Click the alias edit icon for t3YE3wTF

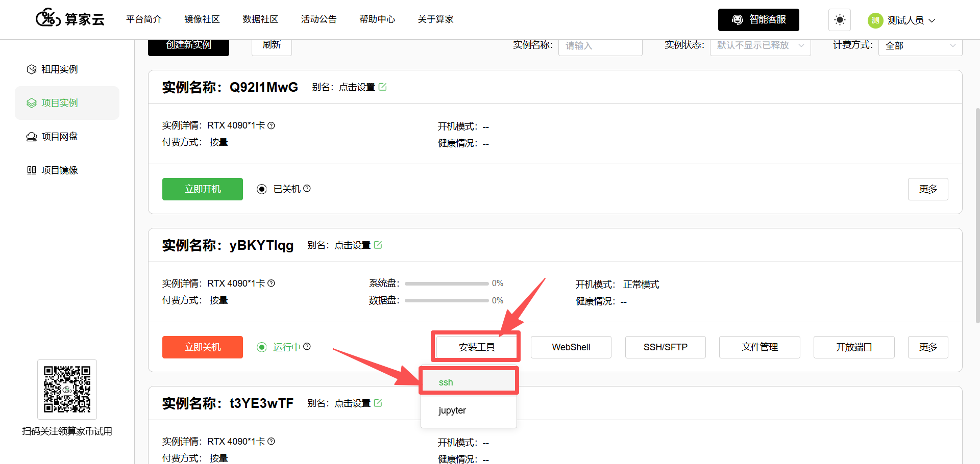(378, 403)
